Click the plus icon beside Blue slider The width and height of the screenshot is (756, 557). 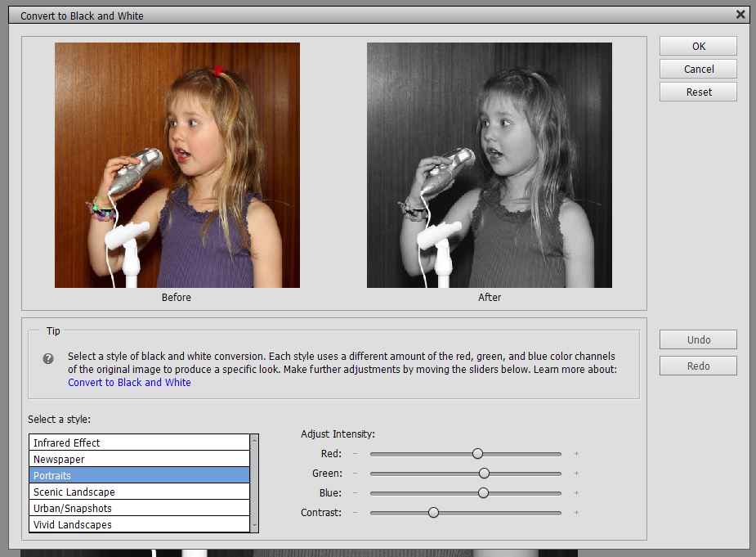(576, 492)
